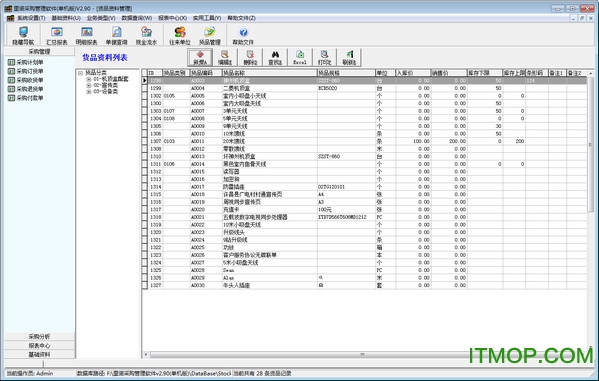Click the 库存下限 column header
599x381 pixels.
pos(484,73)
